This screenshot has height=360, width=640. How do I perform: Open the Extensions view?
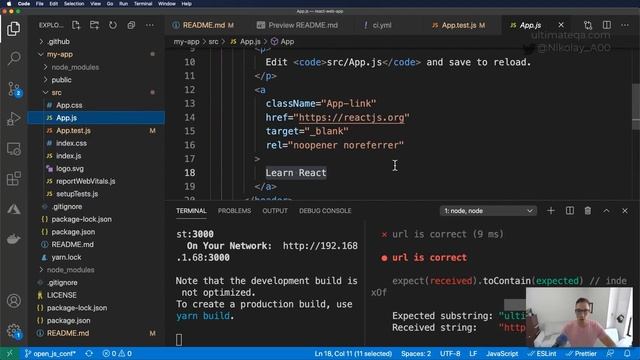pyautogui.click(x=13, y=179)
